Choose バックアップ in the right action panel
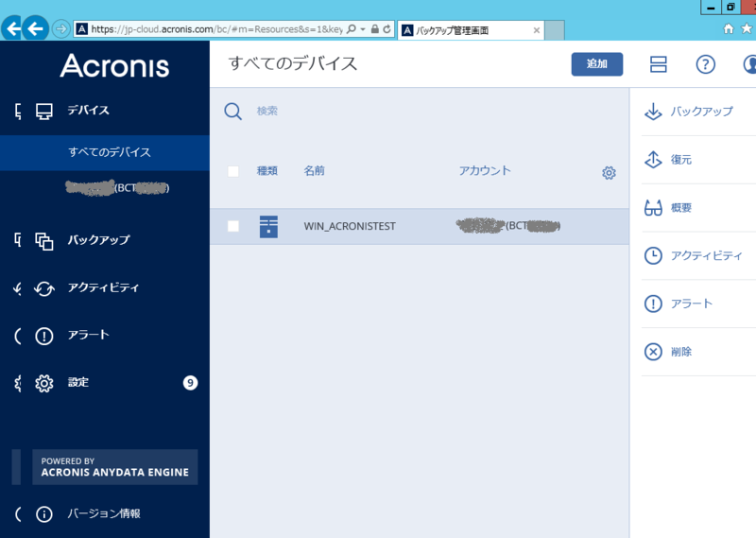 click(x=702, y=112)
